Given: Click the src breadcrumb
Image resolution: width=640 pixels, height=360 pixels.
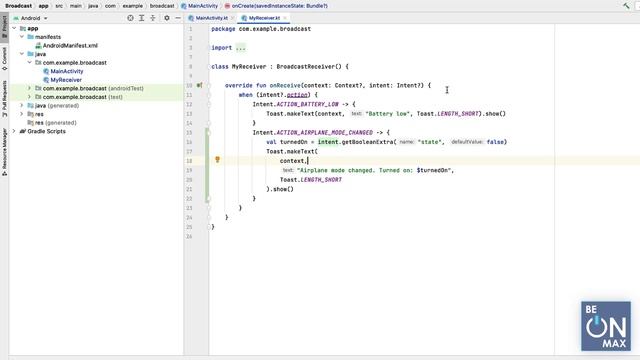Looking at the screenshot, I should pyautogui.click(x=59, y=6).
